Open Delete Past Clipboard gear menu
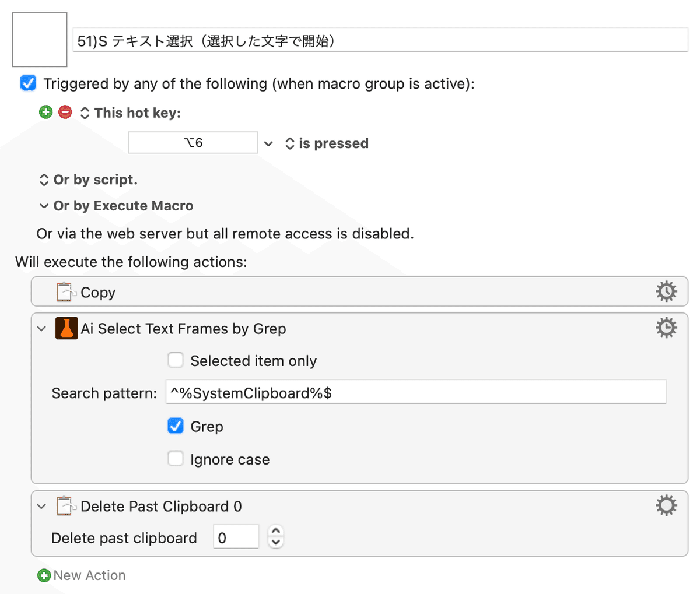Viewport: 700px width, 594px height. tap(666, 505)
